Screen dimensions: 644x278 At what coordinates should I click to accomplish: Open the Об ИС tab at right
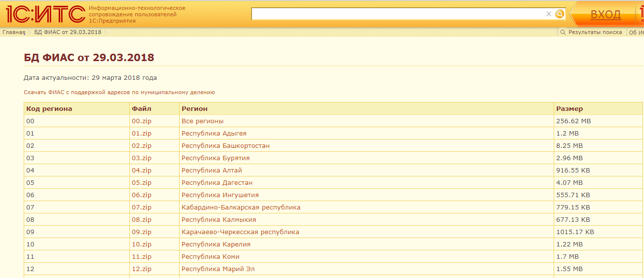(637, 32)
